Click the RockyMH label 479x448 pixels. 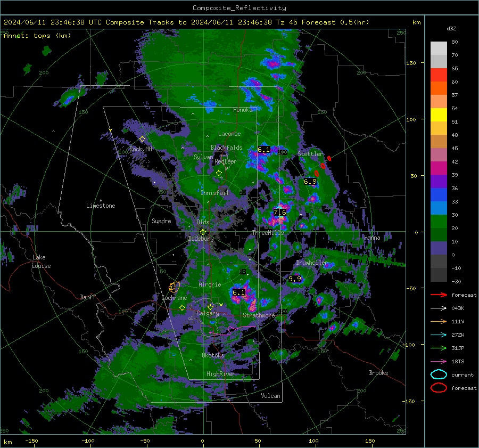click(x=141, y=149)
